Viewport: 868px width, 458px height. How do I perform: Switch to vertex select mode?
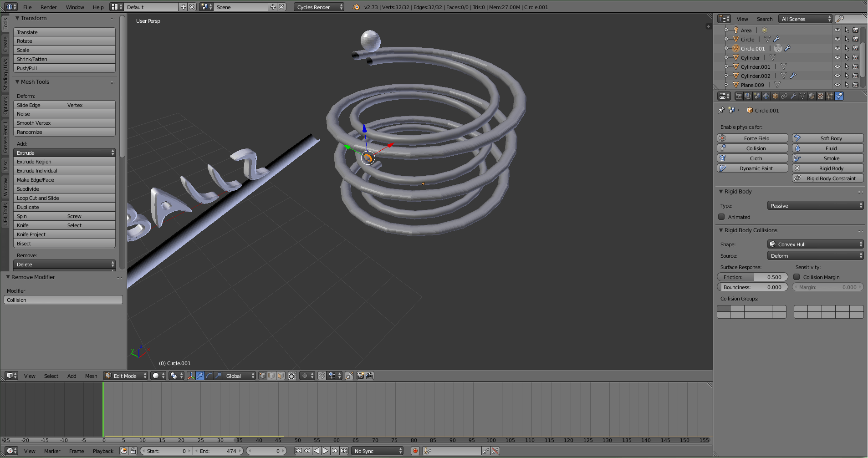tap(263, 376)
